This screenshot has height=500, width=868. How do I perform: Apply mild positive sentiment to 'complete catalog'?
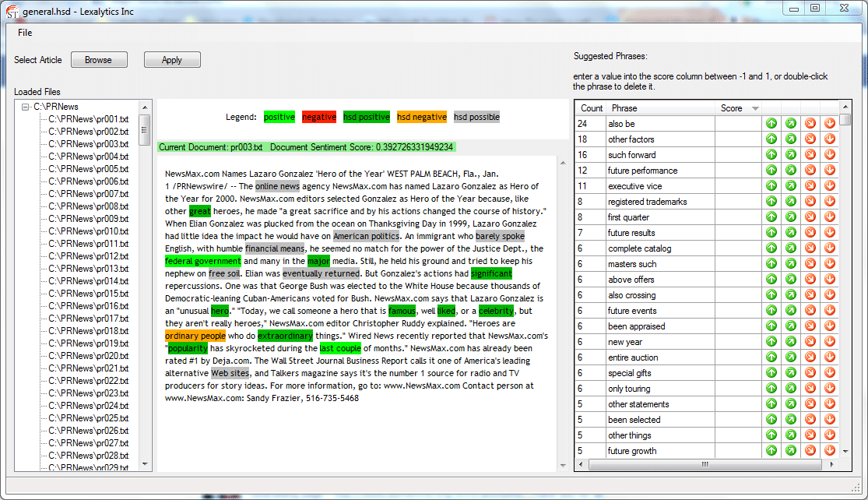[790, 248]
